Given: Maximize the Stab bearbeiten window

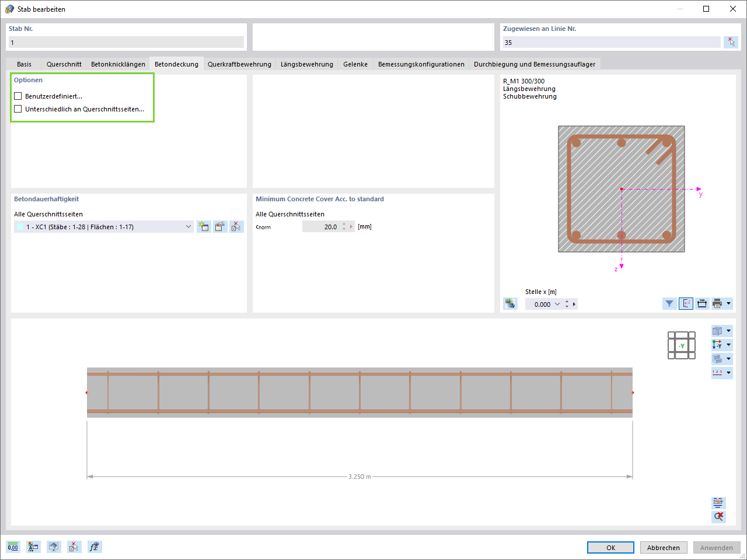Looking at the screenshot, I should 706,9.
